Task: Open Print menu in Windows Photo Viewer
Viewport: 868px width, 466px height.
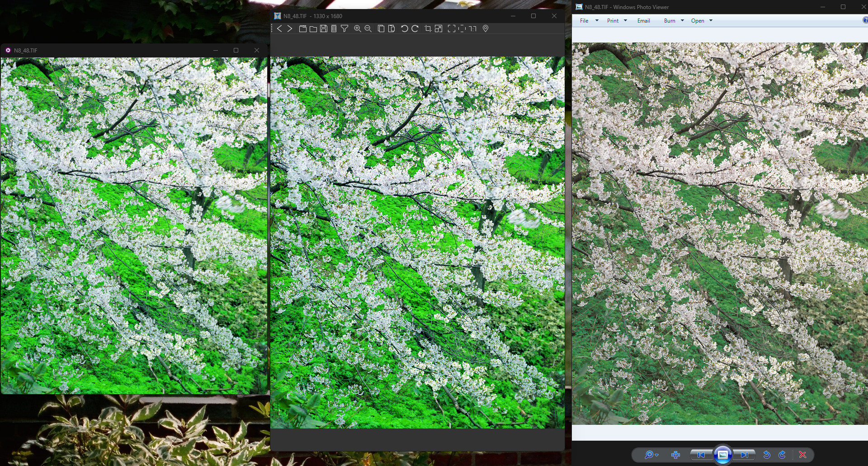Action: [613, 21]
